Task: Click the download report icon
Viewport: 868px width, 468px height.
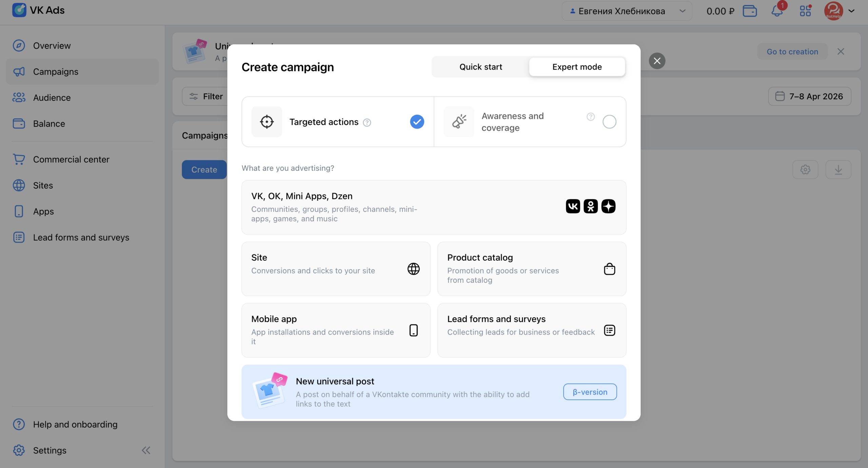Action: click(x=838, y=169)
